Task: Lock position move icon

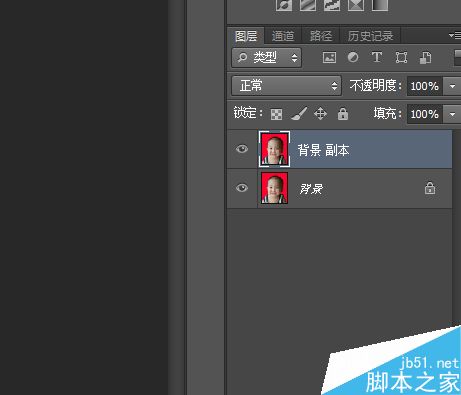Action: 320,114
